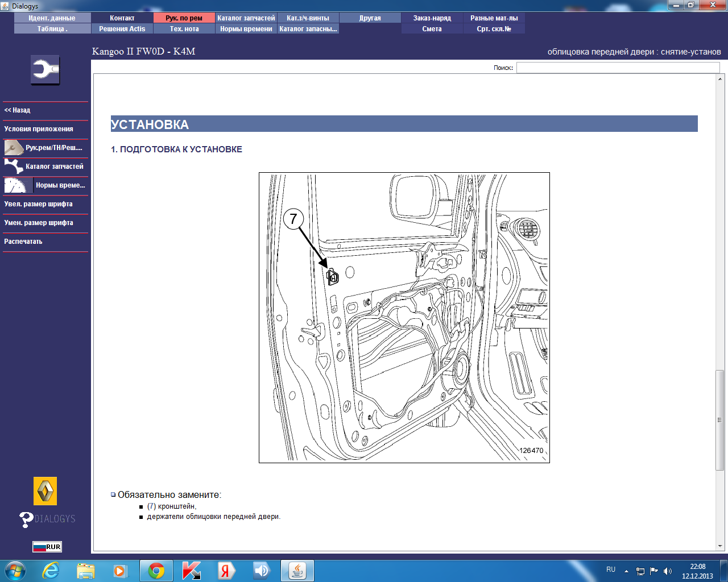Click scrollbar down arrow
The height and width of the screenshot is (582, 728).
coord(720,546)
